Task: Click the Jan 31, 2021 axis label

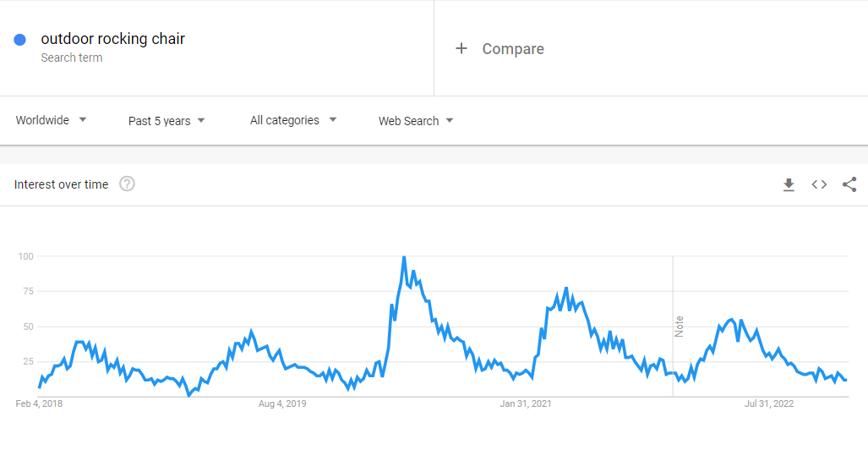Action: (x=526, y=403)
